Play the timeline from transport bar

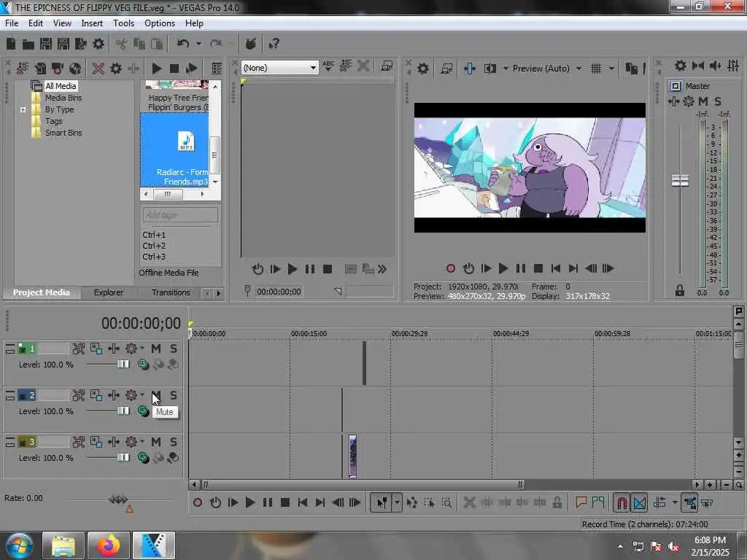[x=249, y=502]
